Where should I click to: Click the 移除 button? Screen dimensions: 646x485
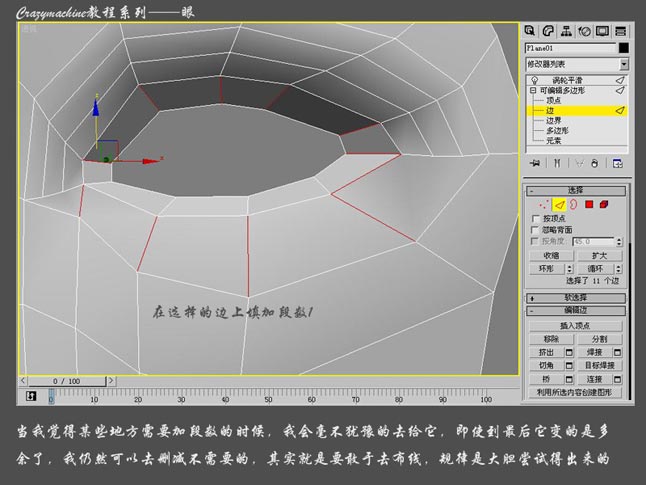[x=551, y=339]
